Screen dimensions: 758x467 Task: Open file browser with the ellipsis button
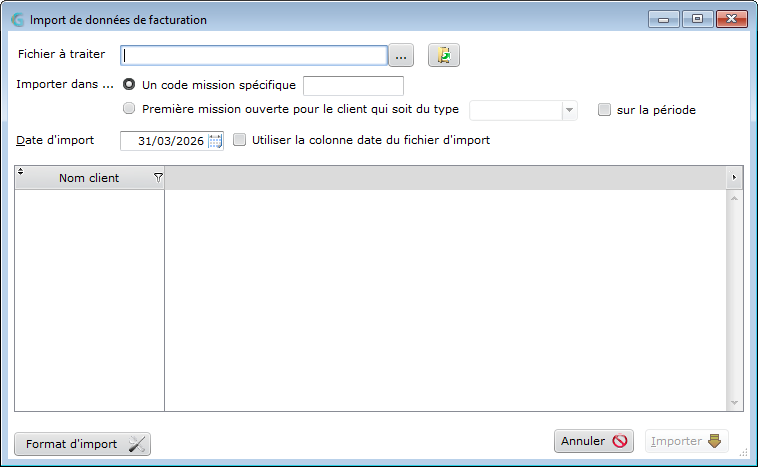[x=401, y=55]
